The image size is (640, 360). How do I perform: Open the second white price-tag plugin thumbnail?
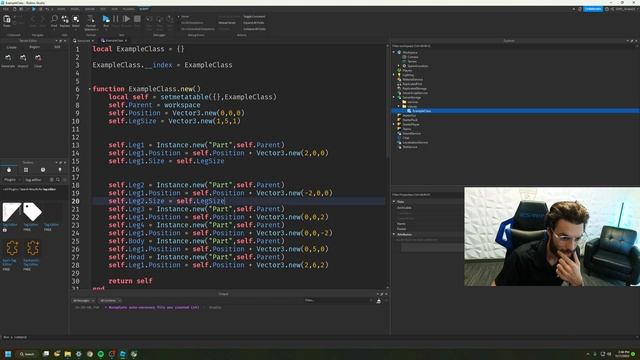point(32,212)
